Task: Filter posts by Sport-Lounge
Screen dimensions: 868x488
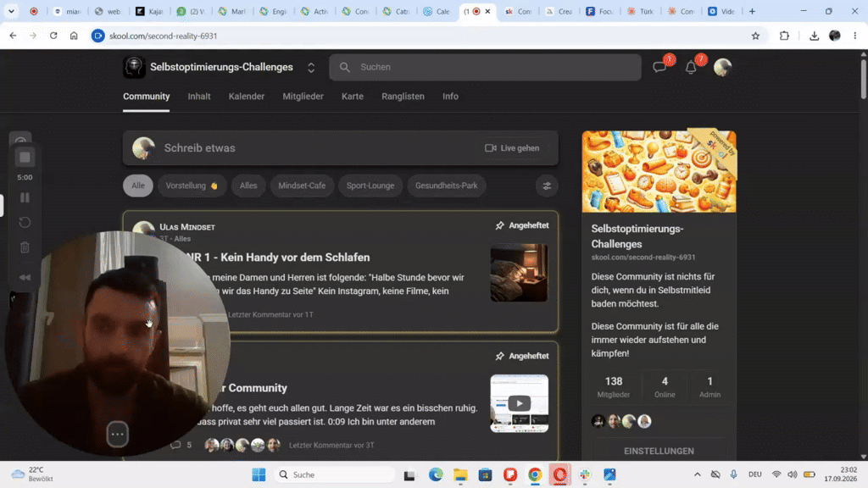Action: coord(370,186)
